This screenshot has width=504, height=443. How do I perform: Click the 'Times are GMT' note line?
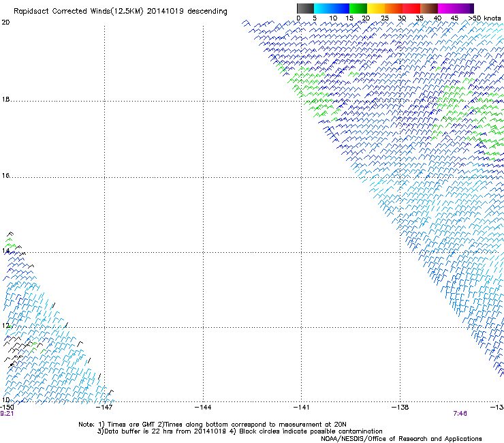(212, 425)
